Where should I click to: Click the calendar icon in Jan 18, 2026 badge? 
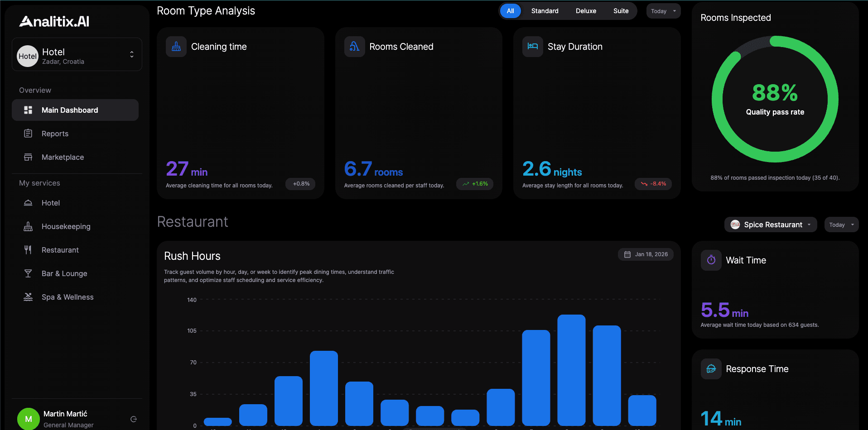click(627, 254)
